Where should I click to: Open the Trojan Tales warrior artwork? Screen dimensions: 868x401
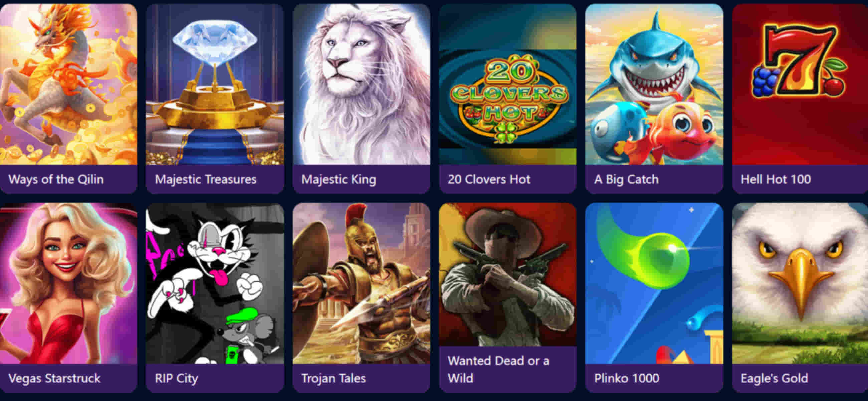[361, 283]
